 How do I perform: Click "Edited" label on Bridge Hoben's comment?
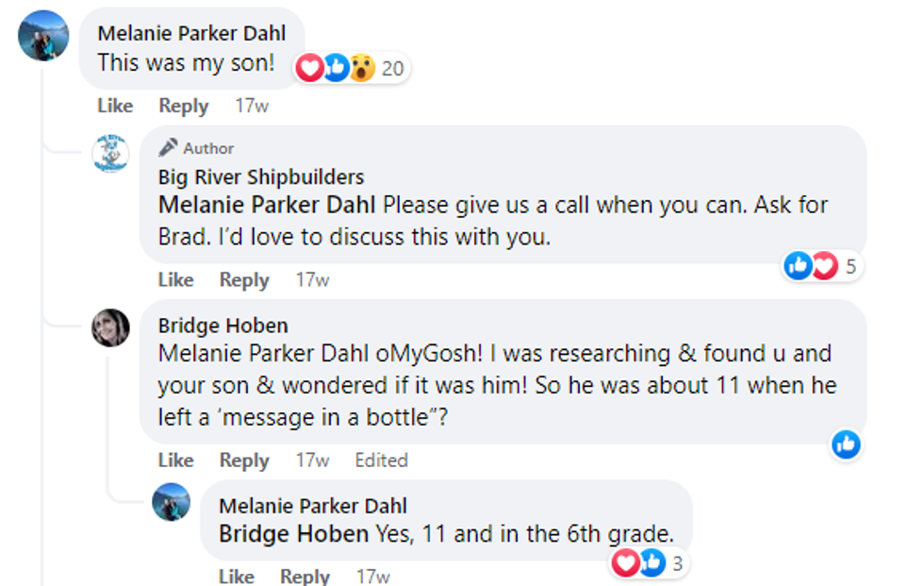tap(381, 460)
